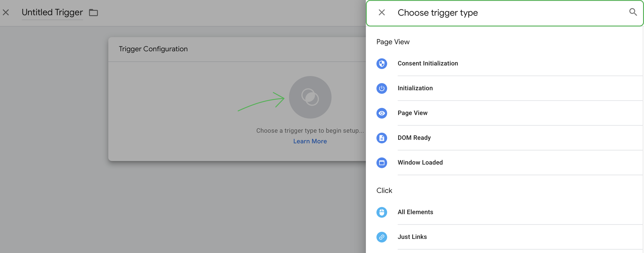The image size is (644, 253).
Task: Close the Choose trigger type panel
Action: coord(382,13)
